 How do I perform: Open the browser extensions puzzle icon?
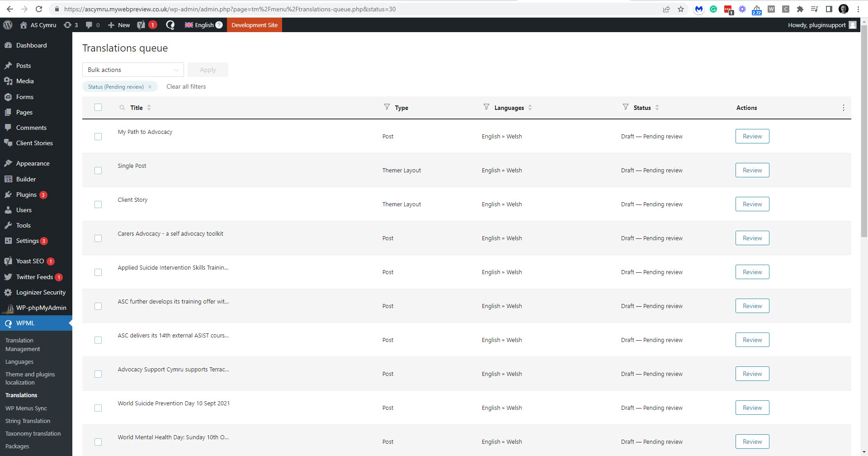point(800,9)
